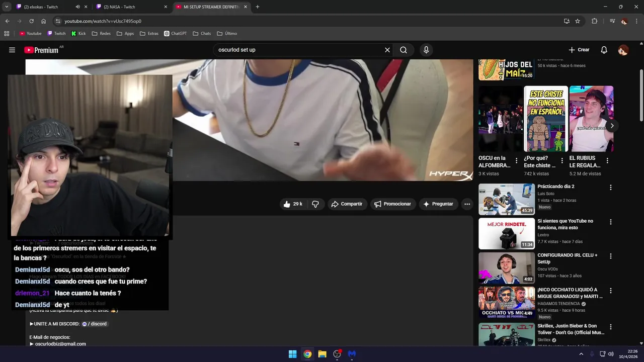
Task: Open the Kick bookmark
Action: point(78,34)
